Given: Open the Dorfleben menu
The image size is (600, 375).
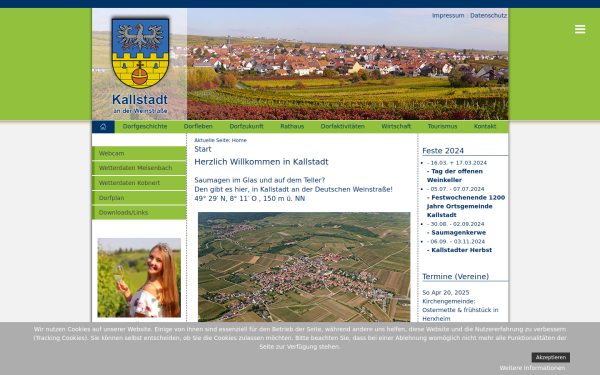Looking at the screenshot, I should tap(198, 126).
